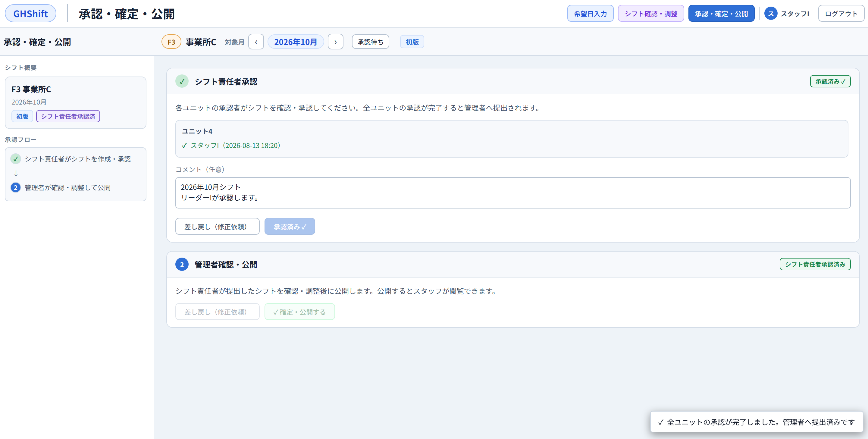The image size is (868, 439).
Task: Click シフト責任者がシフトを作成・承認 flow step text
Action: [78, 159]
